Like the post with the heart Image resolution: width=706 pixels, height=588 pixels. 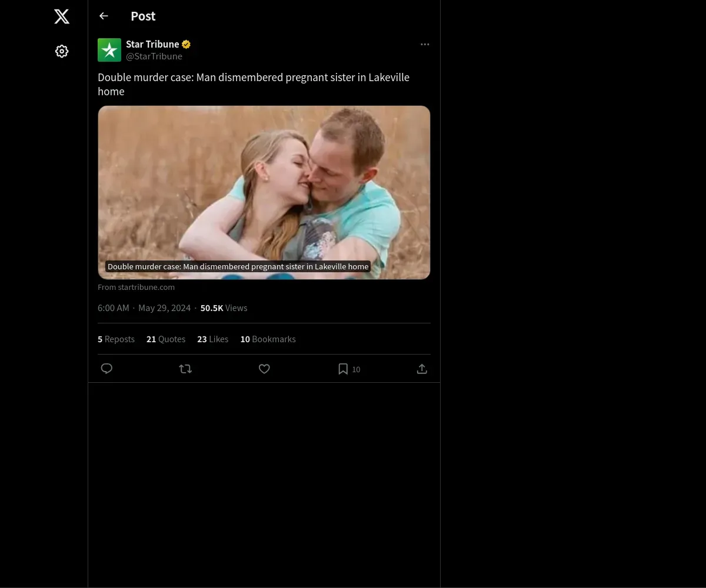point(264,369)
